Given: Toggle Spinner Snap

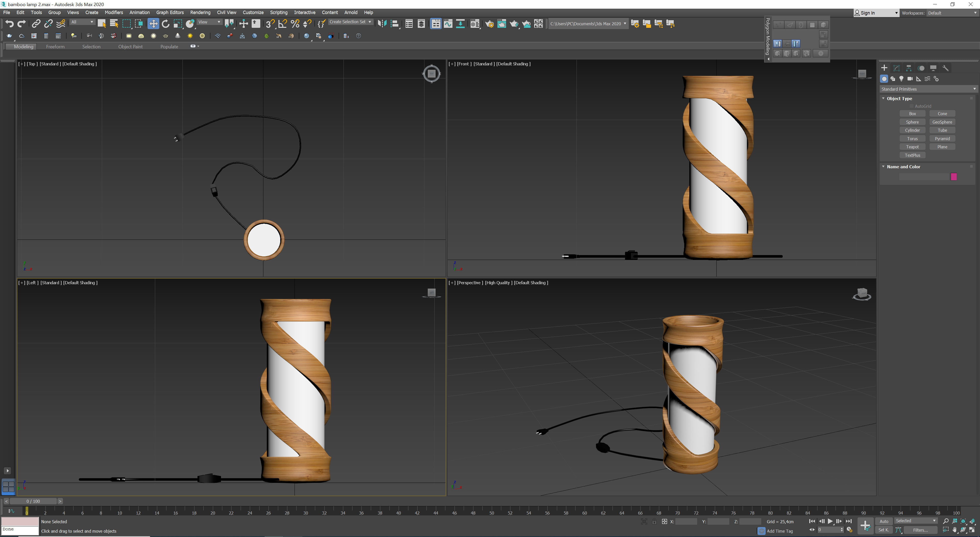Looking at the screenshot, I should tap(307, 23).
